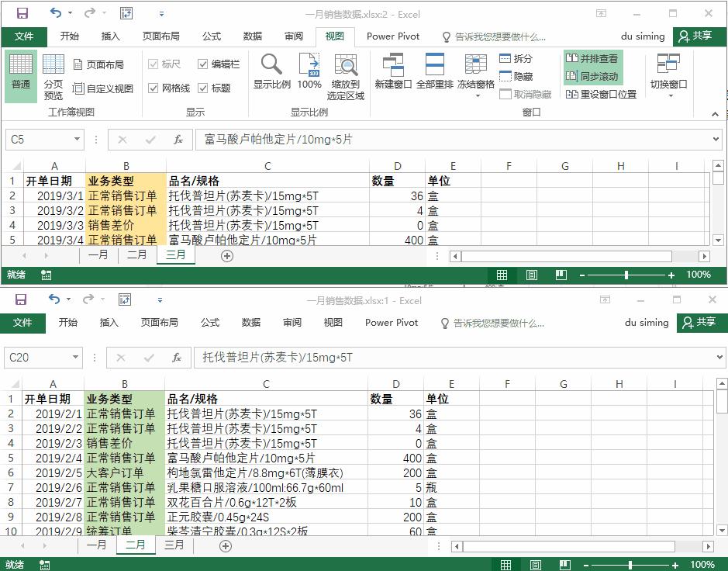This screenshot has width=728, height=571.
Task: Open the Freeze Panes dropdown (冻结窗格)
Action: point(475,74)
